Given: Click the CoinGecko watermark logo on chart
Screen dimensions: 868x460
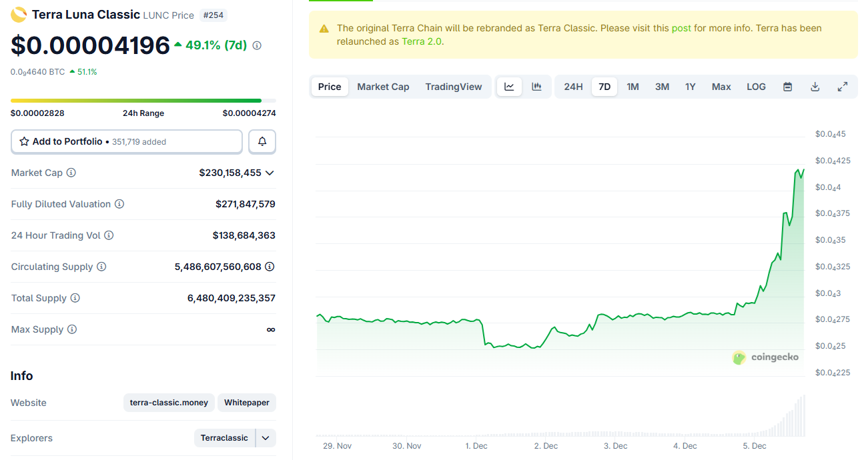Looking at the screenshot, I should coord(739,357).
